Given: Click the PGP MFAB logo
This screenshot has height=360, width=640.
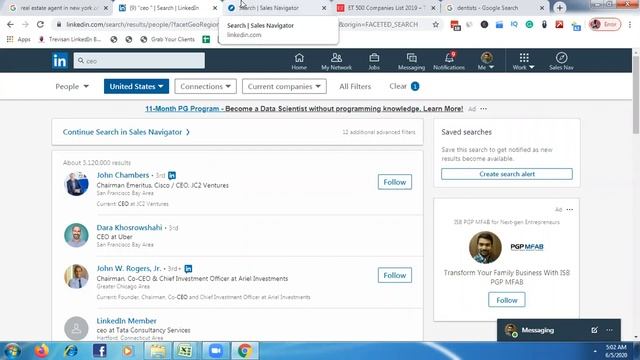Looking at the screenshot, I should (527, 247).
